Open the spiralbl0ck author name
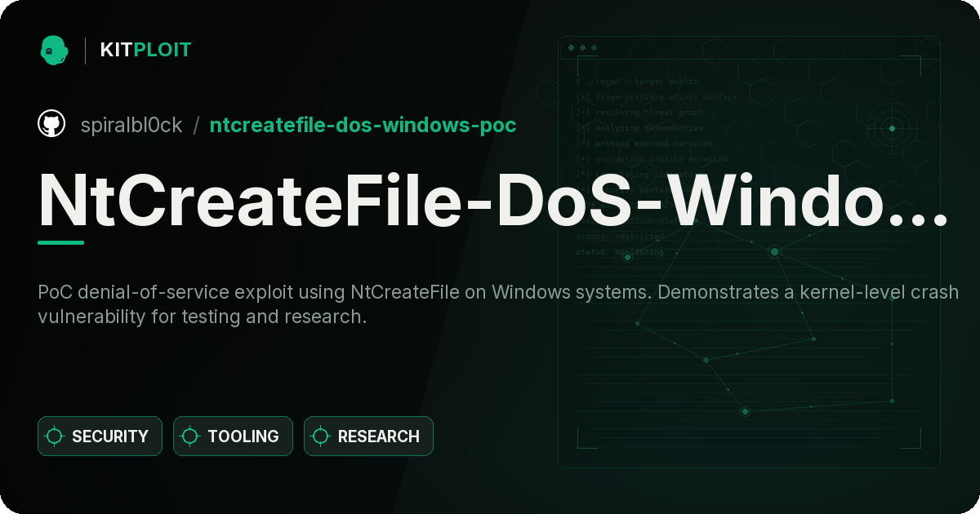Image resolution: width=980 pixels, height=514 pixels. (131, 125)
